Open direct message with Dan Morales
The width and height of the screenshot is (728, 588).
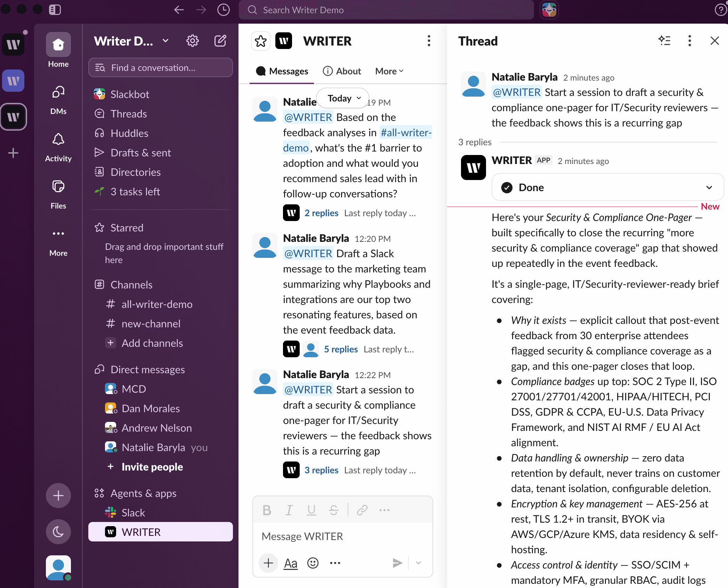[x=161, y=408]
